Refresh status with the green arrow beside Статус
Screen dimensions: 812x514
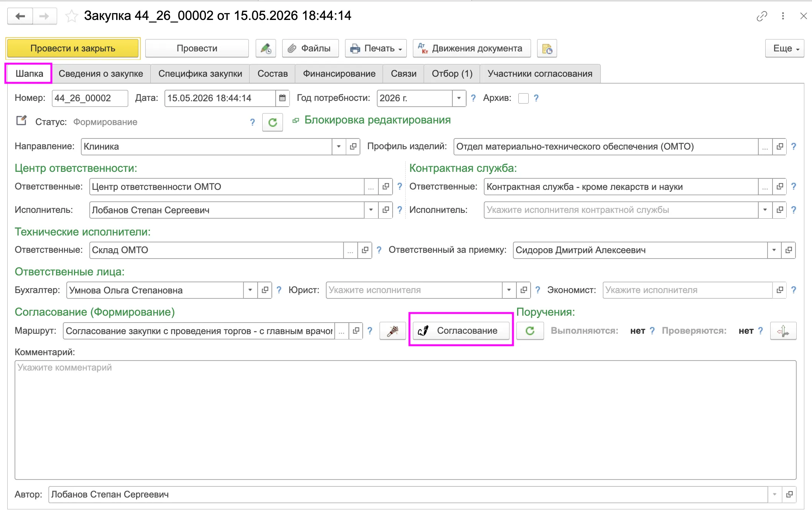click(x=273, y=122)
